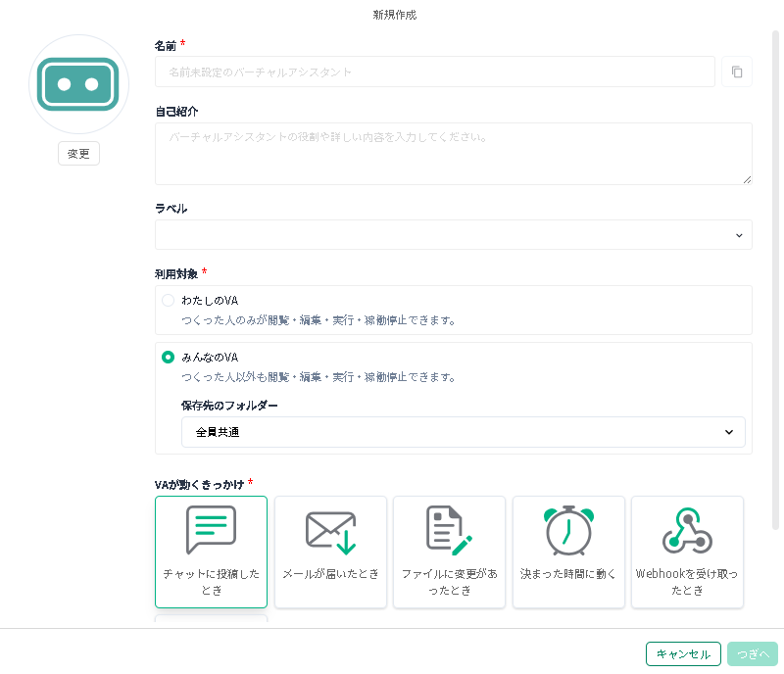Select the scheduled time clock icon
Screen dimensions: 784x674
[x=568, y=530]
